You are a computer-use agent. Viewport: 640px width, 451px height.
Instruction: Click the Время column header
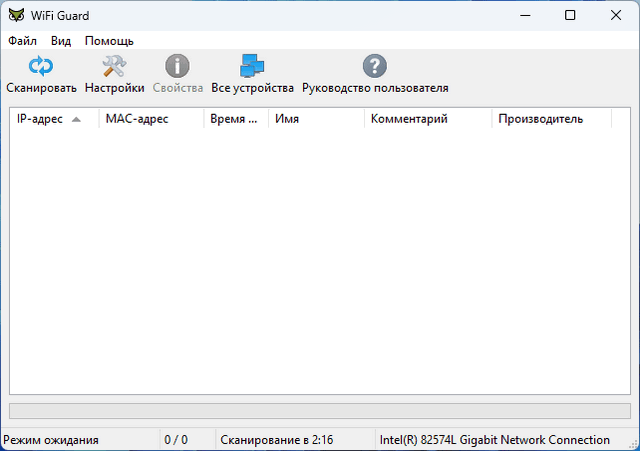tap(235, 119)
